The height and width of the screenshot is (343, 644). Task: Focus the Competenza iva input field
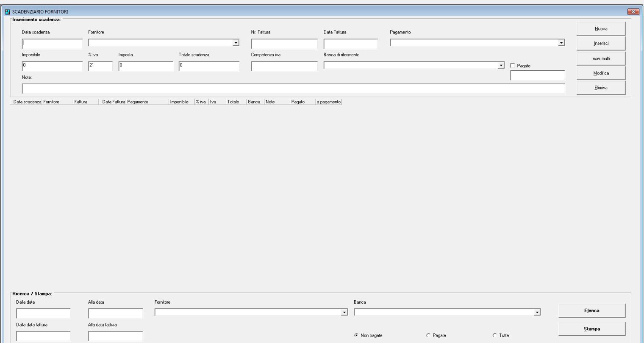284,66
